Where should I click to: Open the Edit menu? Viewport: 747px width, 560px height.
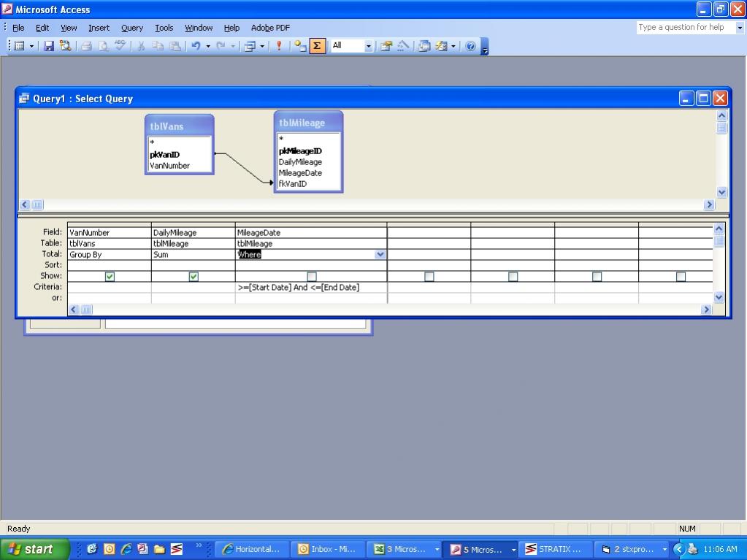click(x=42, y=28)
